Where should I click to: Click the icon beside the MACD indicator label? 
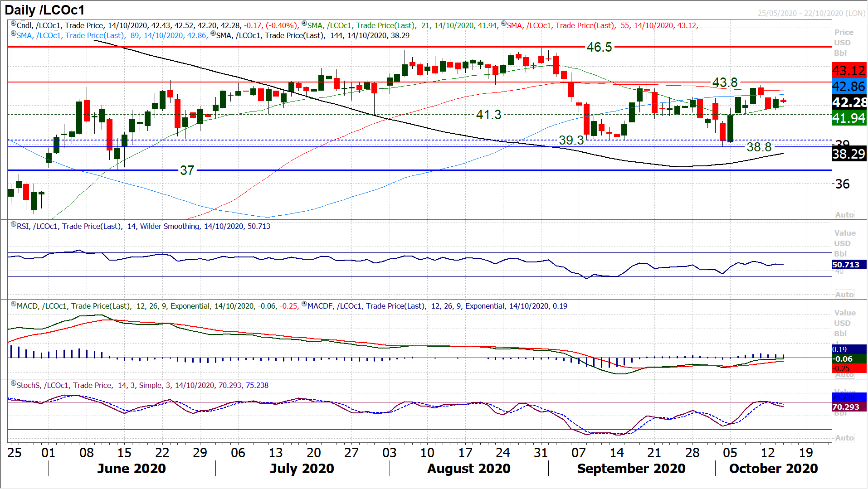(14, 304)
